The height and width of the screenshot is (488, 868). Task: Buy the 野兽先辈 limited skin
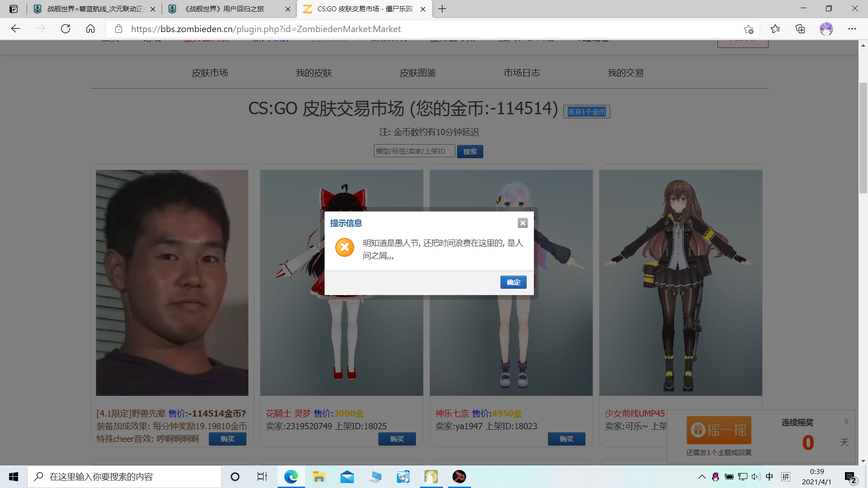point(227,439)
